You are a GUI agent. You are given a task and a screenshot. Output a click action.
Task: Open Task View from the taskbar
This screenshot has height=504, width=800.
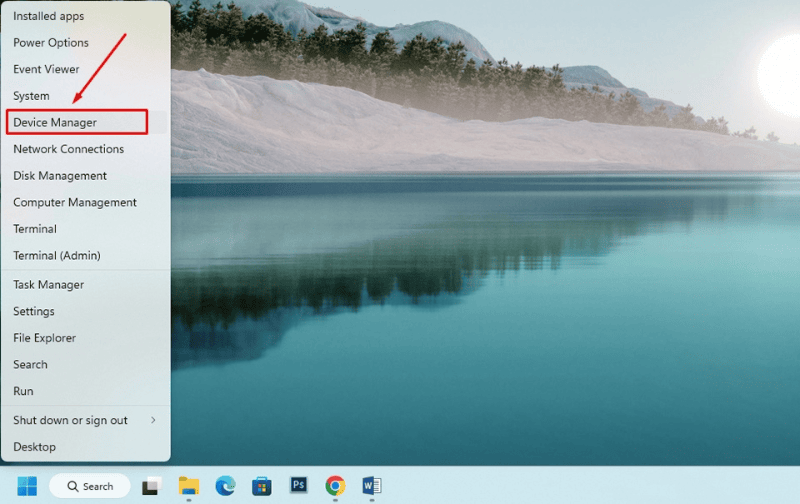(x=151, y=486)
